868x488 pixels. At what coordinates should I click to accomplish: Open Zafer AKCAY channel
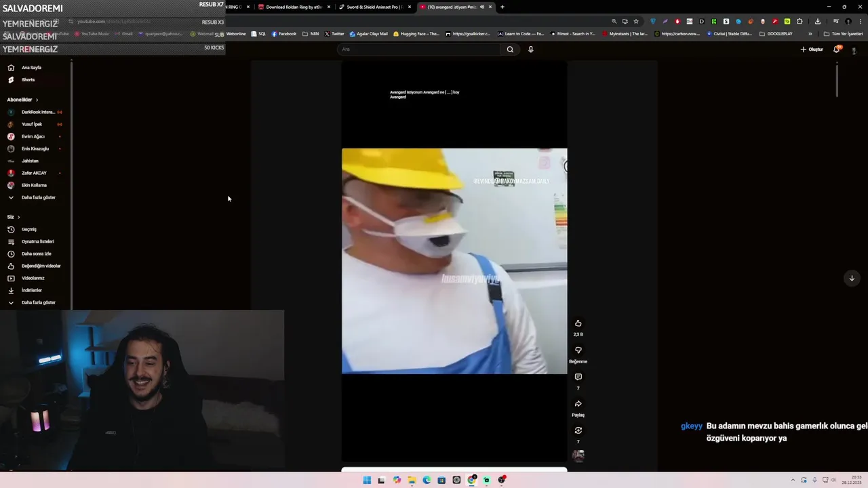pos(35,173)
